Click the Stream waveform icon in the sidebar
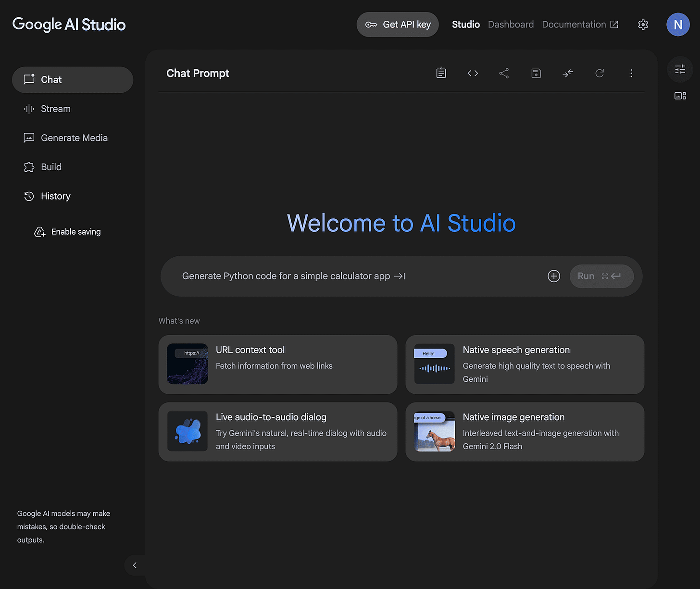700x589 pixels. point(29,109)
